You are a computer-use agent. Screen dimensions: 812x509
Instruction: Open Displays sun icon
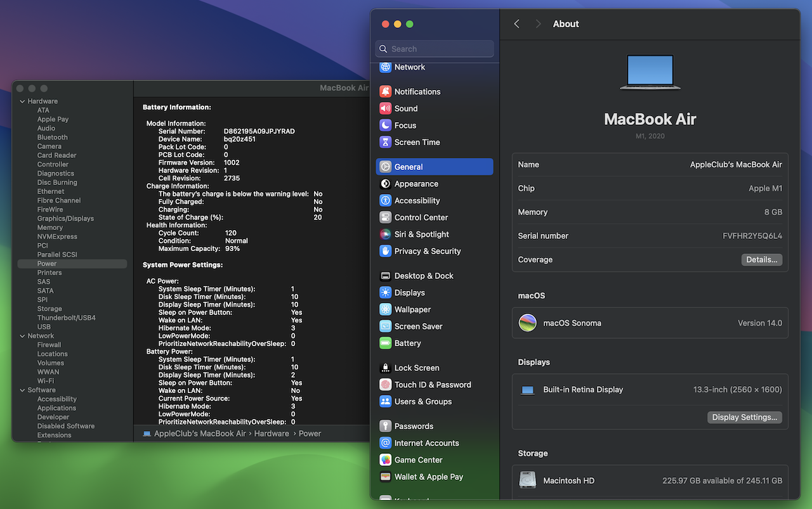point(385,293)
